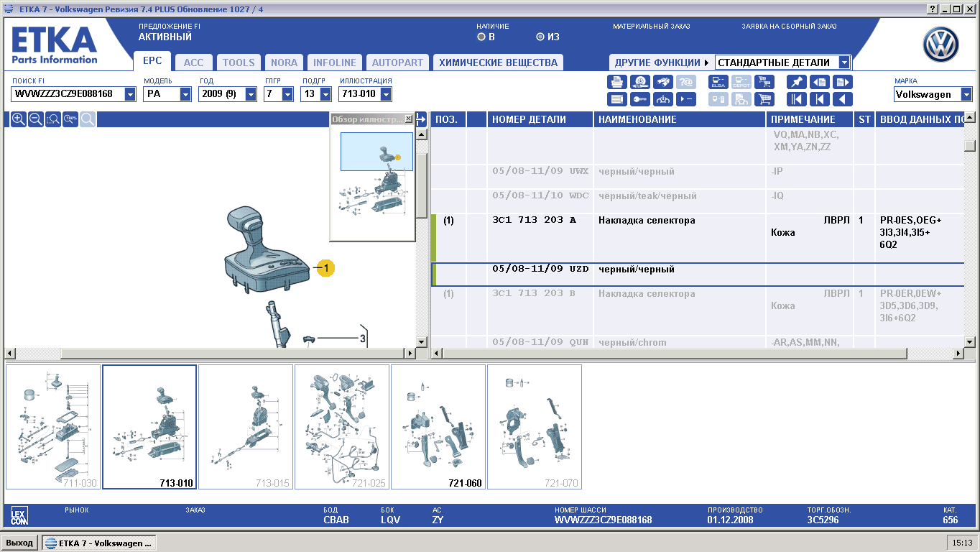Close the illustration overview panel
The height and width of the screenshot is (552, 980).
(x=409, y=119)
